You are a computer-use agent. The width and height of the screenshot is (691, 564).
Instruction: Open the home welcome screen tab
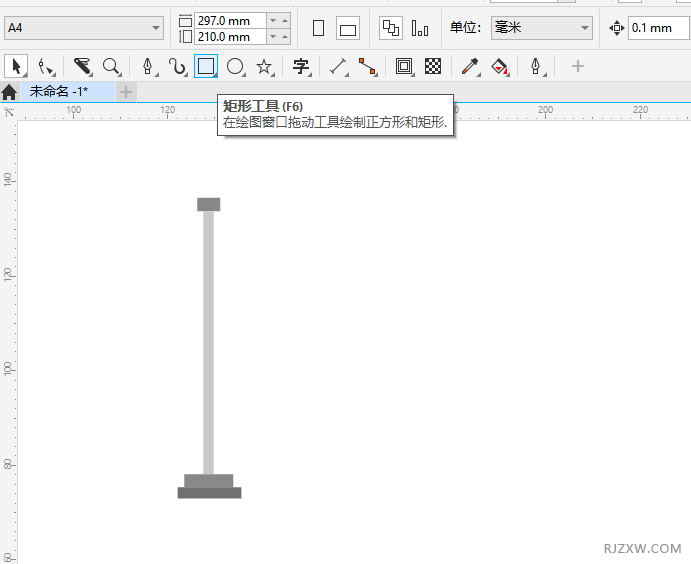pyautogui.click(x=9, y=93)
